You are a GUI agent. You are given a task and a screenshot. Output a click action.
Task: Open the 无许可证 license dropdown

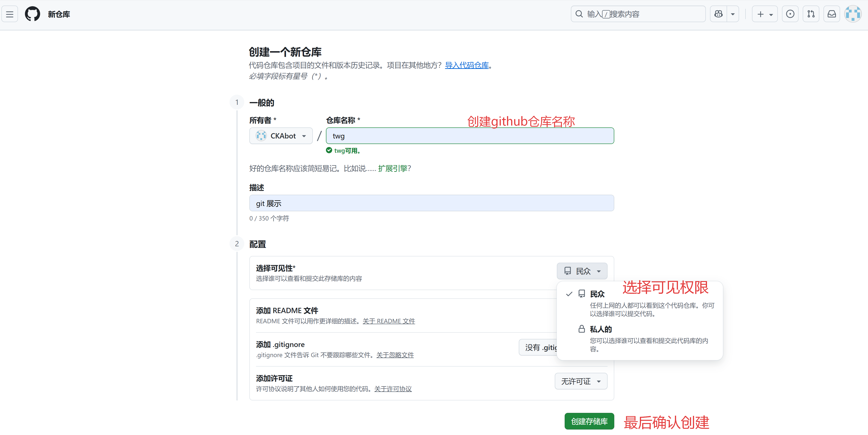581,381
